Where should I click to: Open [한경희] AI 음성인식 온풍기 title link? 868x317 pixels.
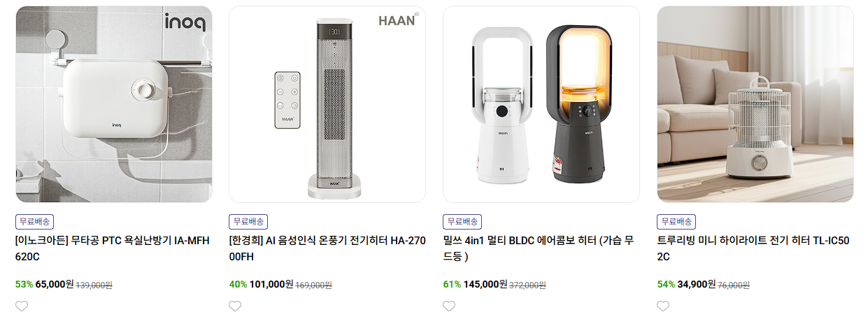pos(327,248)
